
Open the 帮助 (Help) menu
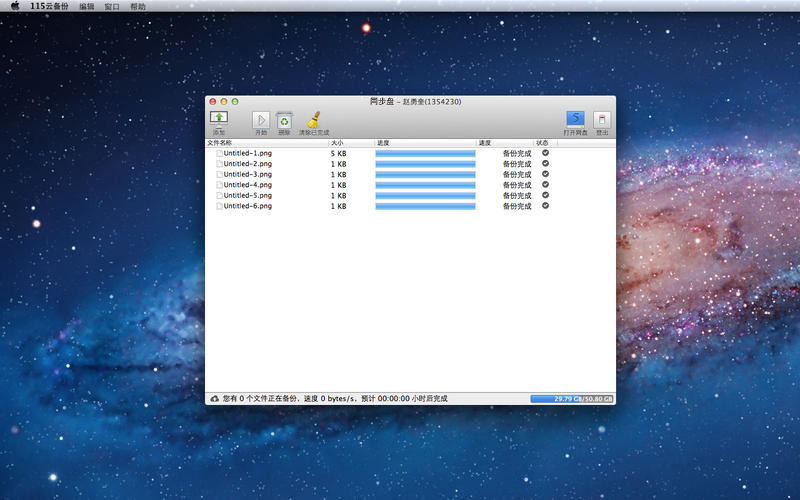coord(137,6)
